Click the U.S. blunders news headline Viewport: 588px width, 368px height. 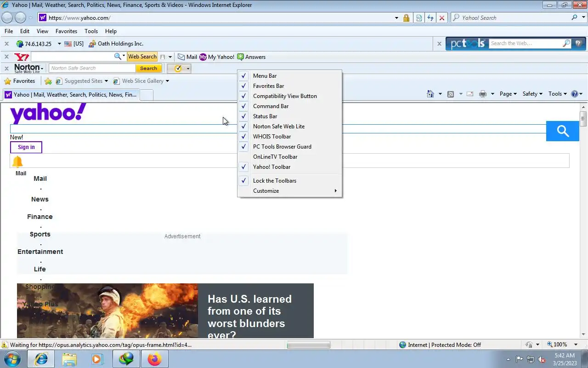[x=249, y=317]
